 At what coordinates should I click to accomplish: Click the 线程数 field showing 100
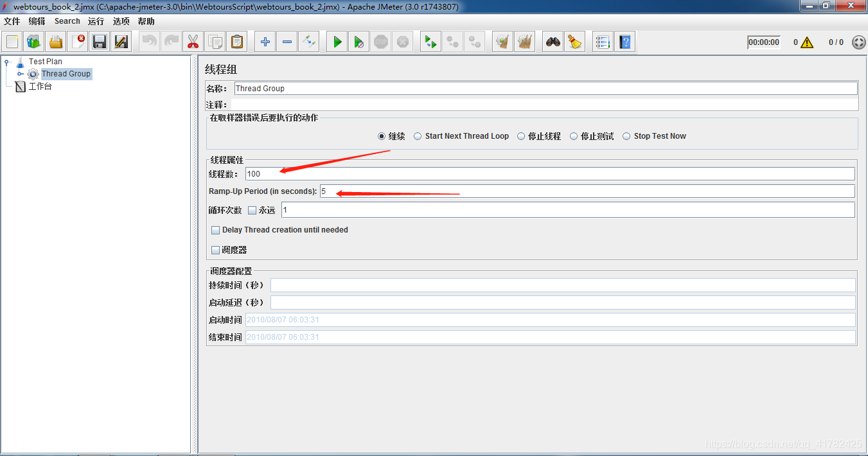[x=550, y=173]
